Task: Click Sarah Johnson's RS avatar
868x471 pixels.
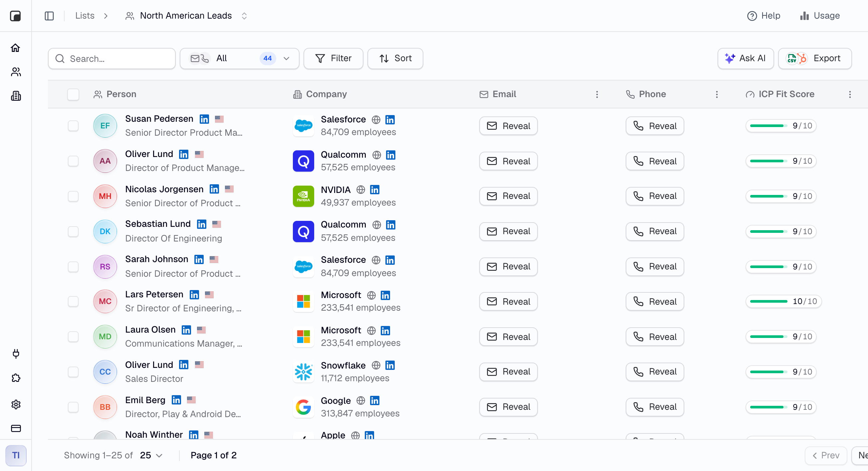Action: (105, 267)
